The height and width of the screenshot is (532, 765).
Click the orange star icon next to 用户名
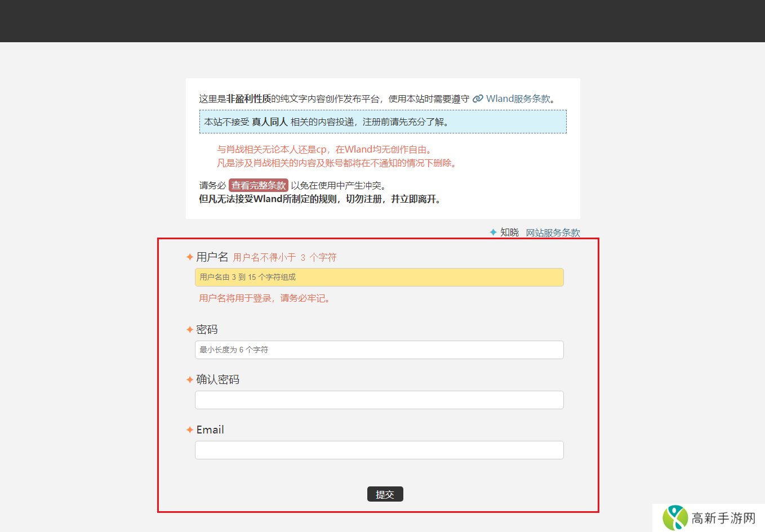point(190,257)
